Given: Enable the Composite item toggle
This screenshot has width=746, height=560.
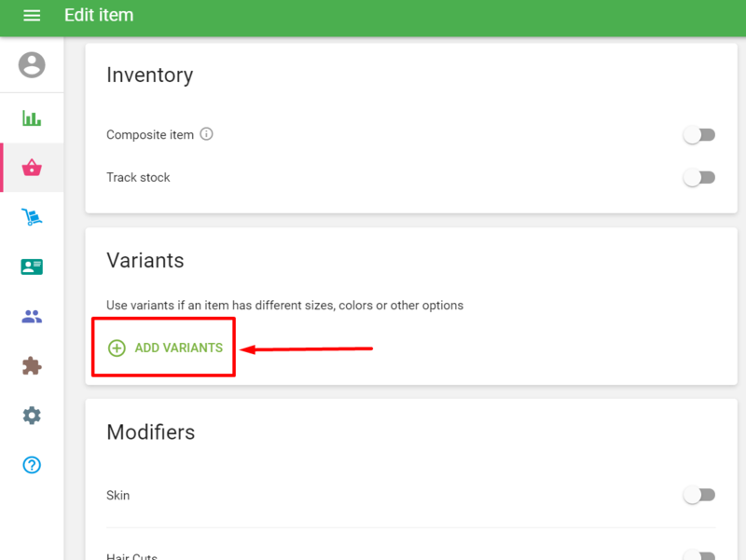Looking at the screenshot, I should pos(698,135).
